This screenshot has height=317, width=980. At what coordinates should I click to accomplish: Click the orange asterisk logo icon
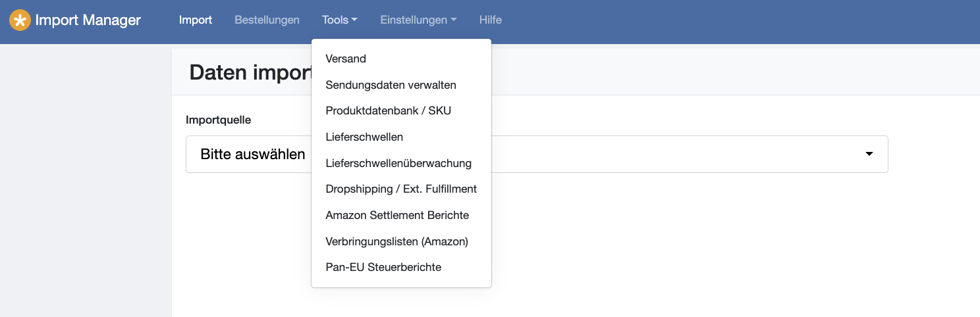tap(20, 20)
